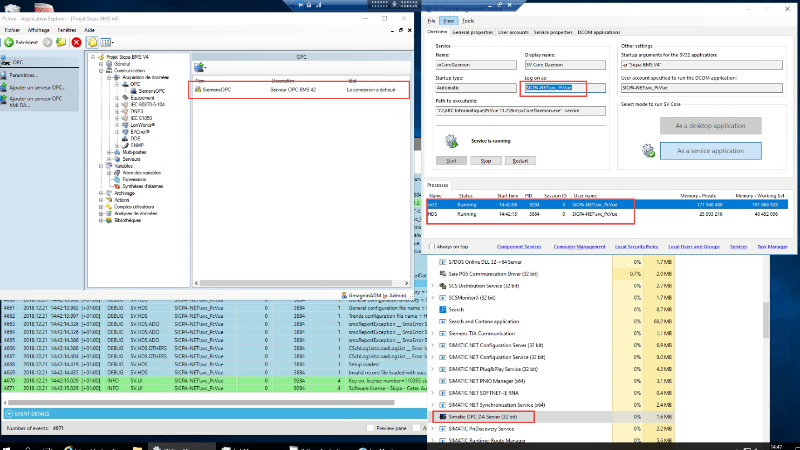The image size is (800, 450).
Task: Click the Task Manager vertical scrollbar
Action: (x=766, y=319)
